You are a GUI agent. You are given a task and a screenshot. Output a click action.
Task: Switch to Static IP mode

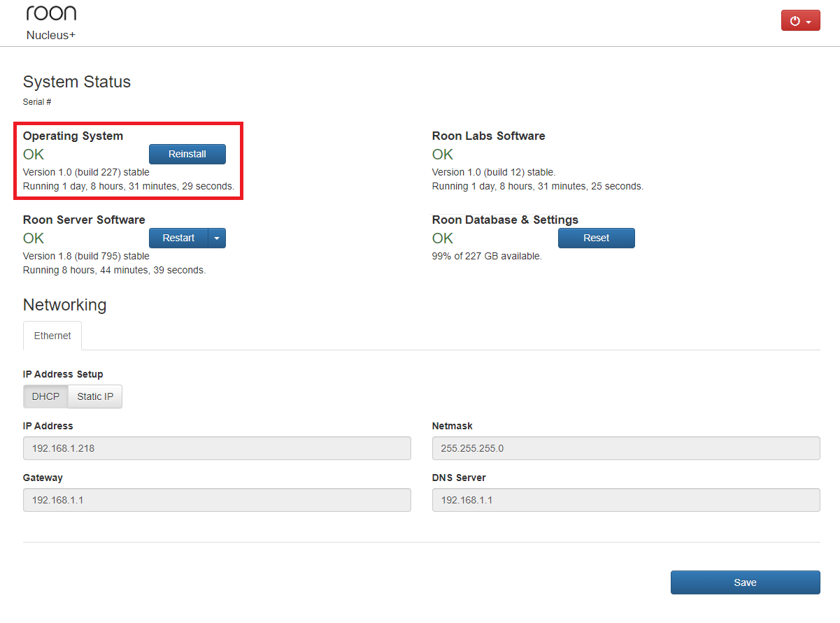click(x=94, y=396)
